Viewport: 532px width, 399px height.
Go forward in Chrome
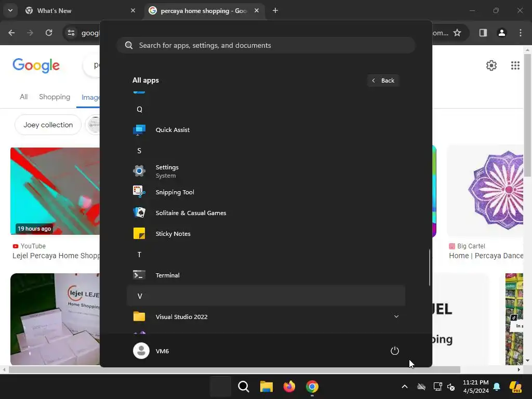[x=30, y=33]
